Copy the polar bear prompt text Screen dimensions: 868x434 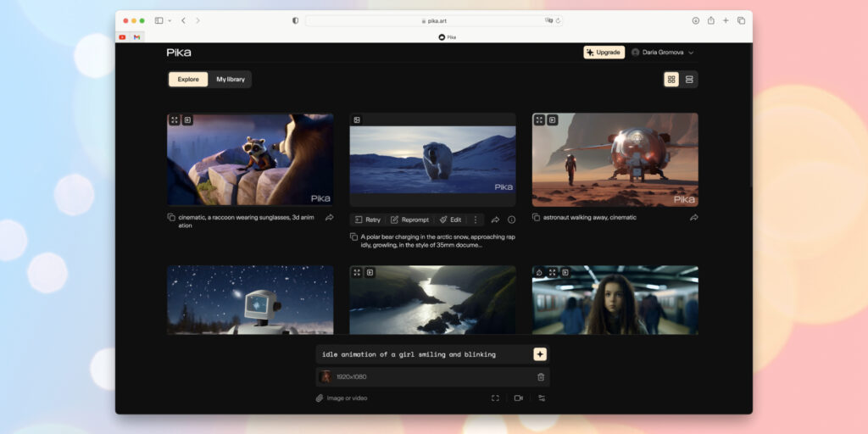pyautogui.click(x=353, y=237)
